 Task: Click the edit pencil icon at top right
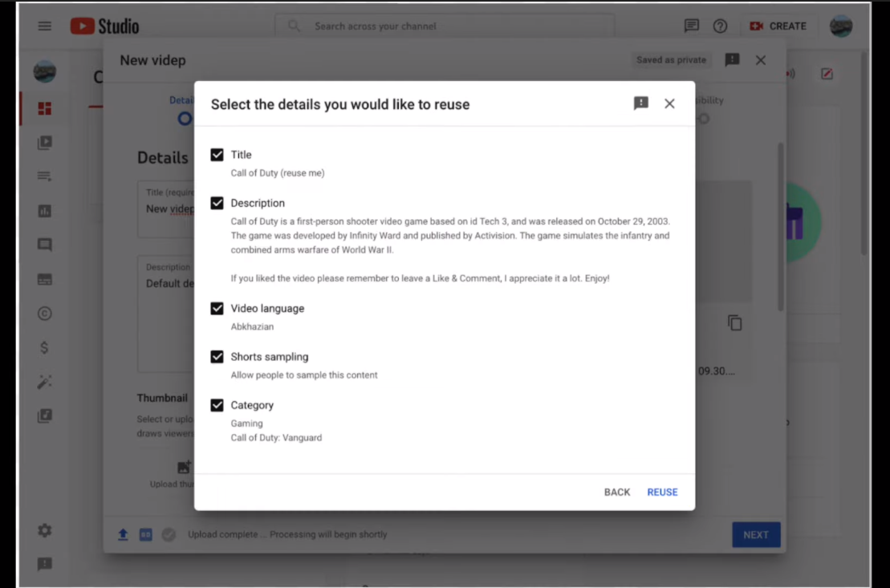coord(827,74)
